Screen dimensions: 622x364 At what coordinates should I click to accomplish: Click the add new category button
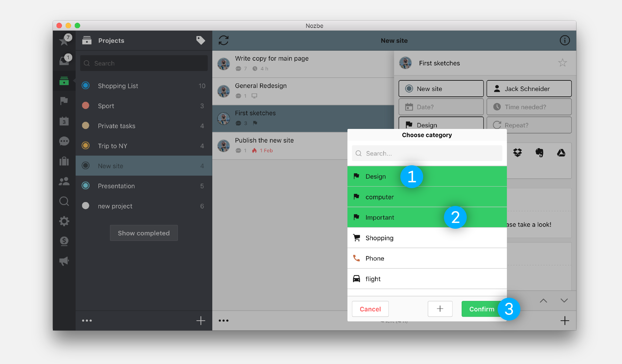[x=440, y=309]
